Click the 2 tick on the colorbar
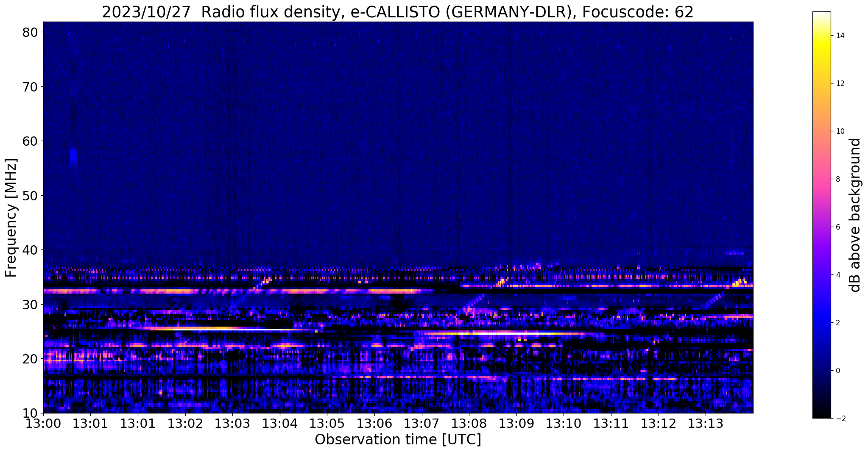Image resolution: width=868 pixels, height=452 pixels. click(837, 323)
